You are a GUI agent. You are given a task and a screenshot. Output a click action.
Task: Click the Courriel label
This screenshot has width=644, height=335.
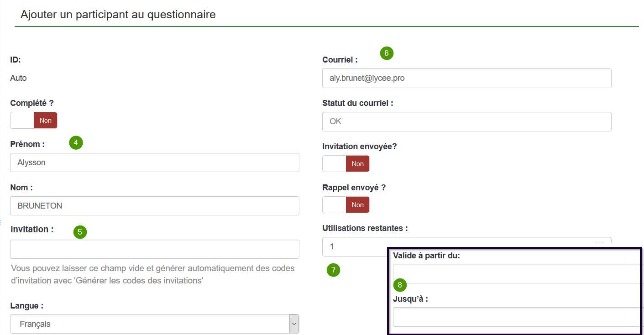click(340, 60)
